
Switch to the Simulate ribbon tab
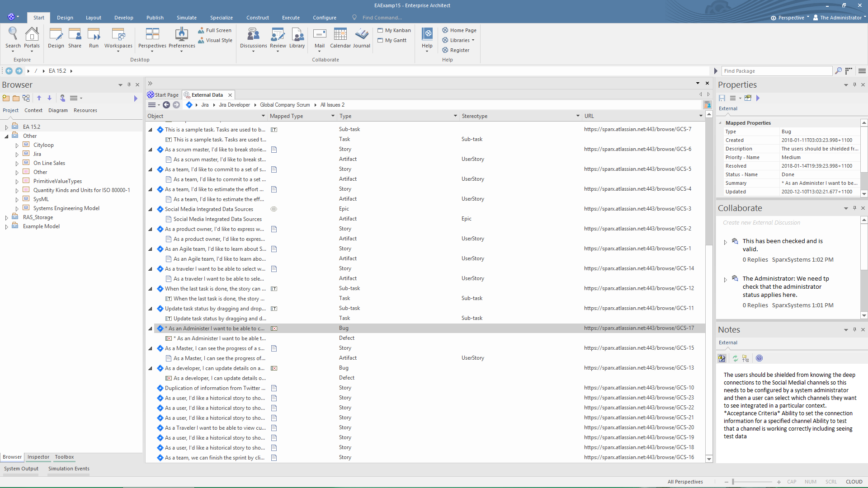click(x=186, y=18)
